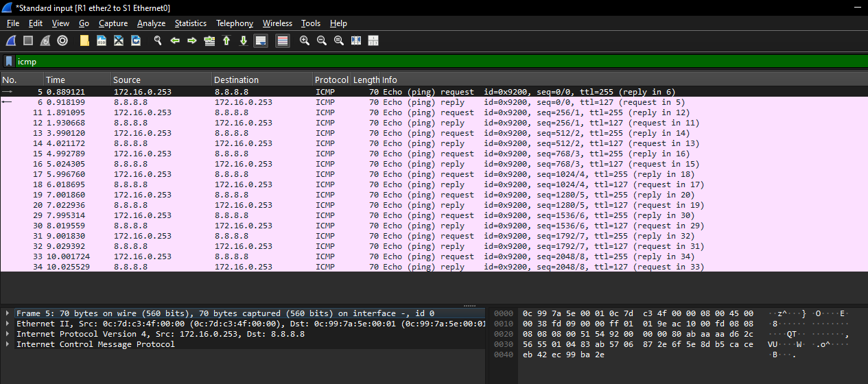This screenshot has width=868, height=384.
Task: Toggle auto-scroll during live capture
Action: [x=261, y=40]
